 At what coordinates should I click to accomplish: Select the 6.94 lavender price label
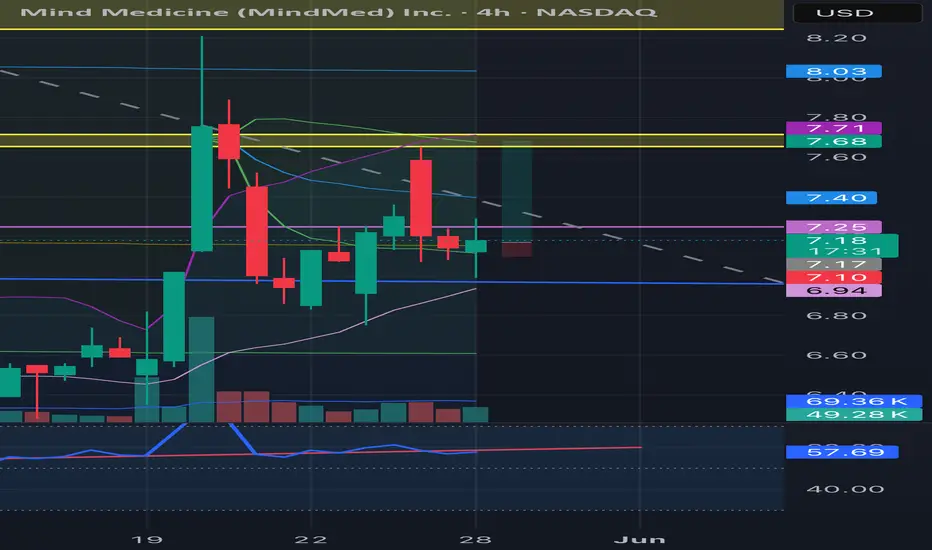tap(833, 290)
